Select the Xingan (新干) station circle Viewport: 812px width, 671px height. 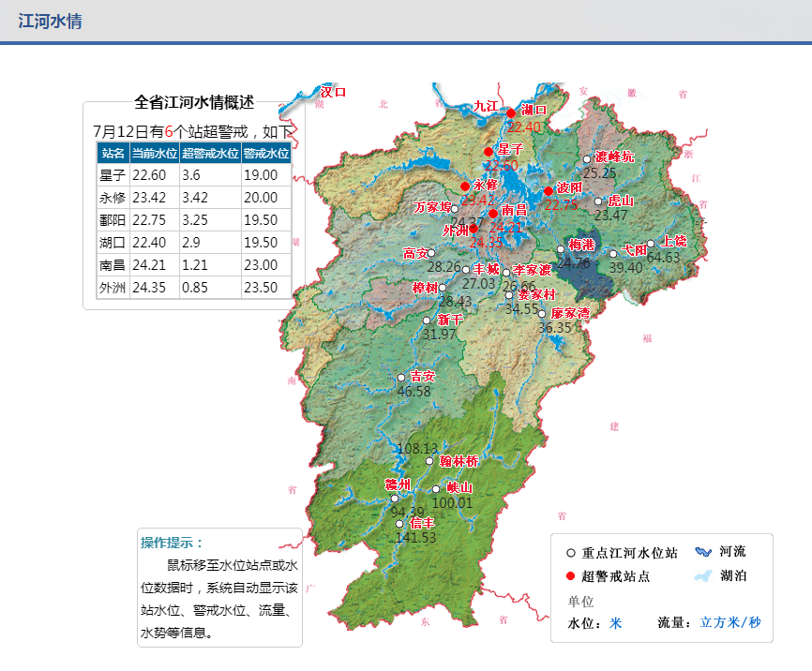427,321
